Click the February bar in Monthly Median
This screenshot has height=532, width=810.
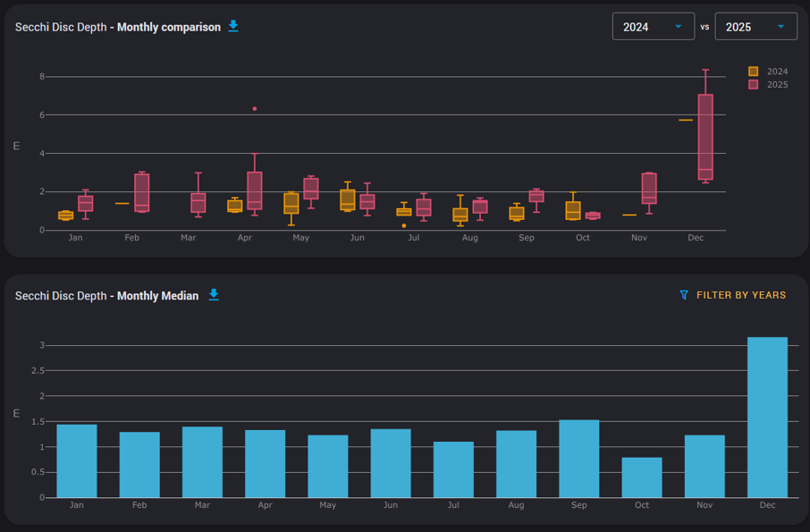click(x=139, y=465)
